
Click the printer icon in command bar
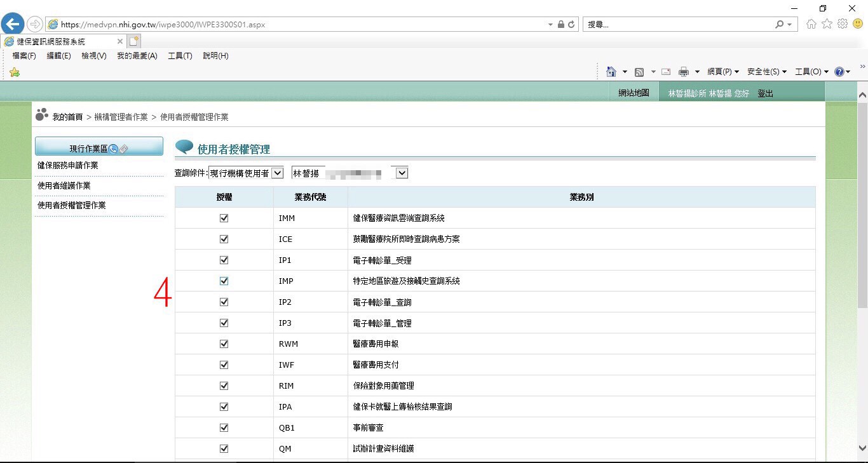(x=684, y=72)
